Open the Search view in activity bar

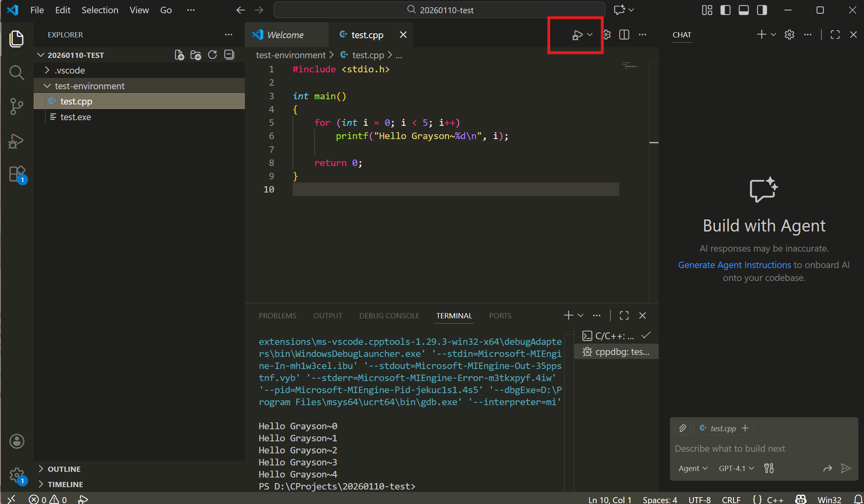point(16,73)
